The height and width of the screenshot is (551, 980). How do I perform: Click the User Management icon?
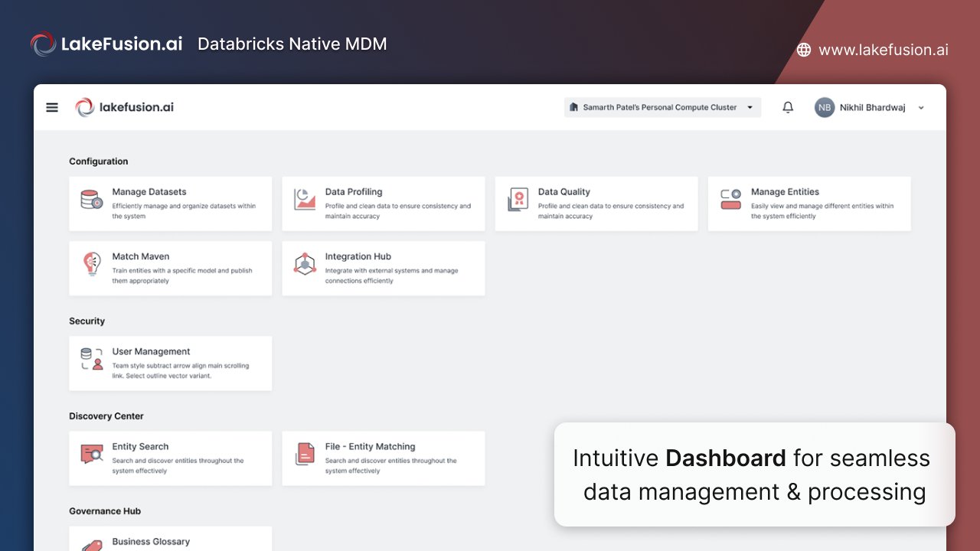click(92, 359)
